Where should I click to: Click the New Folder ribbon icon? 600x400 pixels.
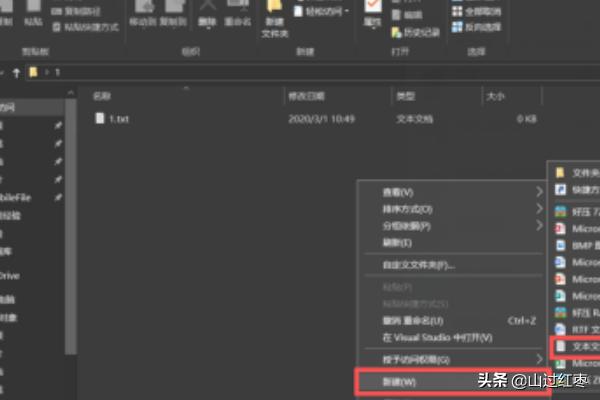(x=273, y=11)
